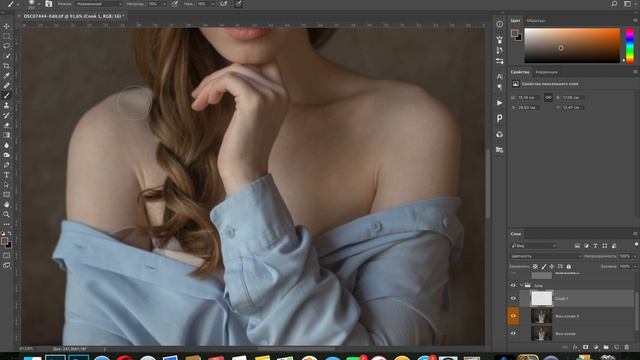Create new layer icon
This screenshot has height=360, width=640.
pyautogui.click(x=616, y=347)
